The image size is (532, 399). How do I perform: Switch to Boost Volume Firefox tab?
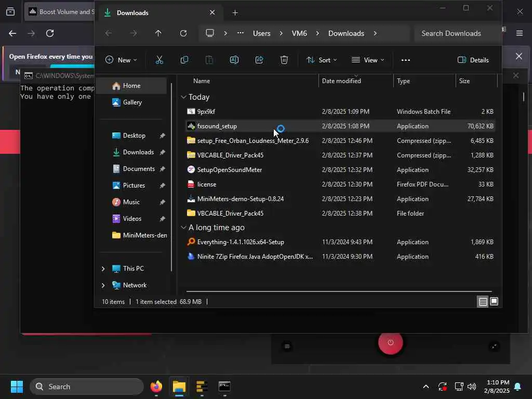60,12
